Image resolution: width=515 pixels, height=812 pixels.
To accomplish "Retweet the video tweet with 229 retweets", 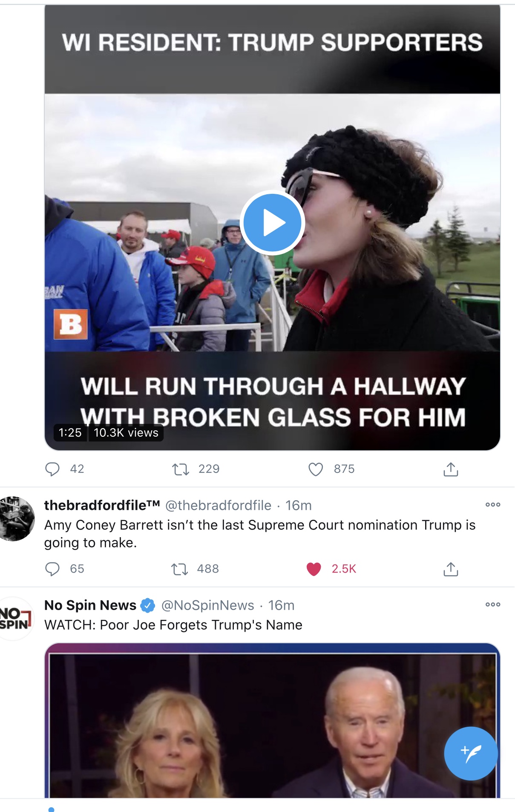I will (x=180, y=469).
